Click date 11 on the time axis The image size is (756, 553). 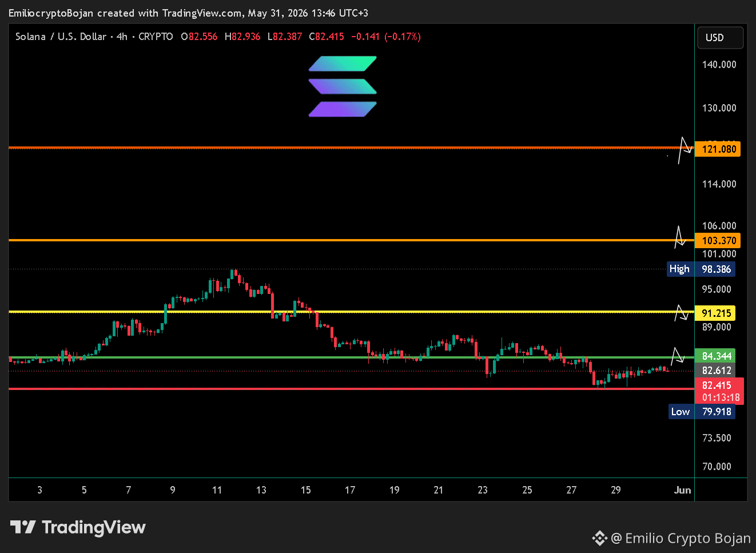point(217,490)
